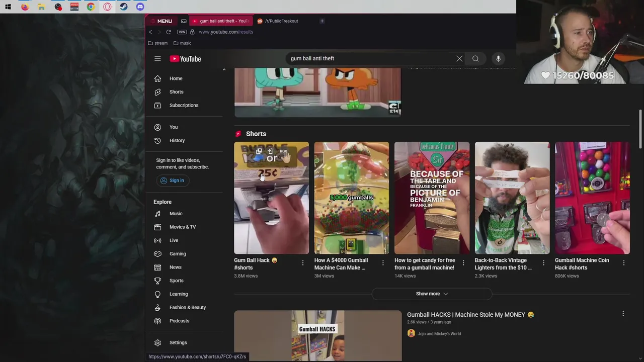
Task: Play the Vintage Lighters short thumbnail
Action: 512,198
